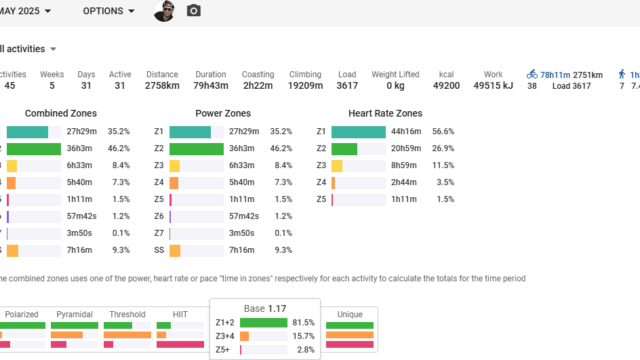Click the 78h11m cycling total link
Screen dimensions: 640x360
click(x=555, y=75)
